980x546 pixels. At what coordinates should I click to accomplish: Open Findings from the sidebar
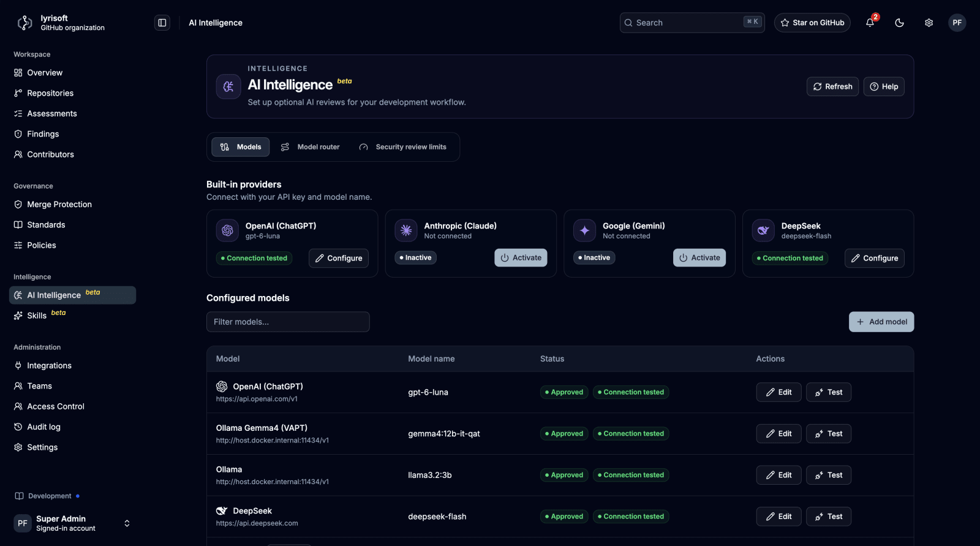[72, 134]
